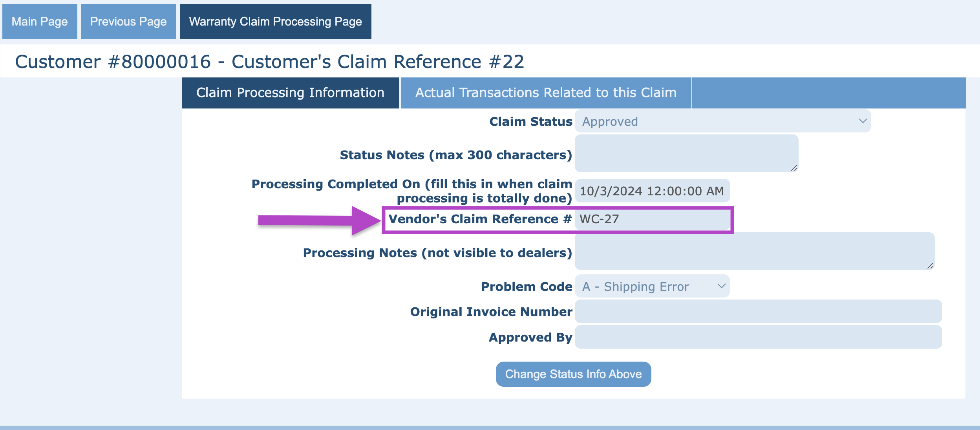Image resolution: width=980 pixels, height=430 pixels.
Task: Go to the Main Page
Action: (40, 22)
